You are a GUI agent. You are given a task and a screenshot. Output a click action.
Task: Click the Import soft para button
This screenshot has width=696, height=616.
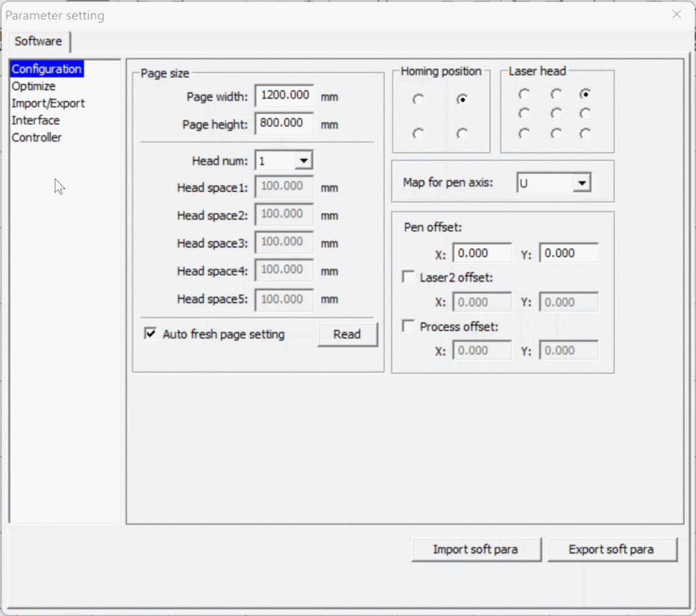click(476, 550)
